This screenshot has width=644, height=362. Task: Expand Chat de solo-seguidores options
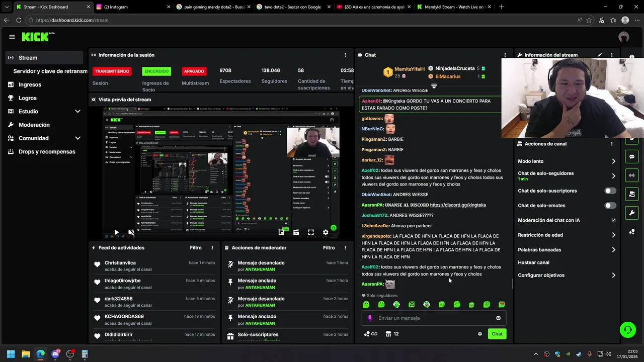click(613, 176)
